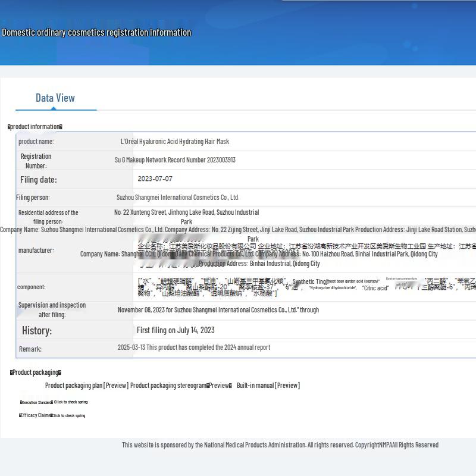Click to check the Efficacy Claims
Image resolution: width=476 pixels, height=476 pixels.
coord(68,415)
